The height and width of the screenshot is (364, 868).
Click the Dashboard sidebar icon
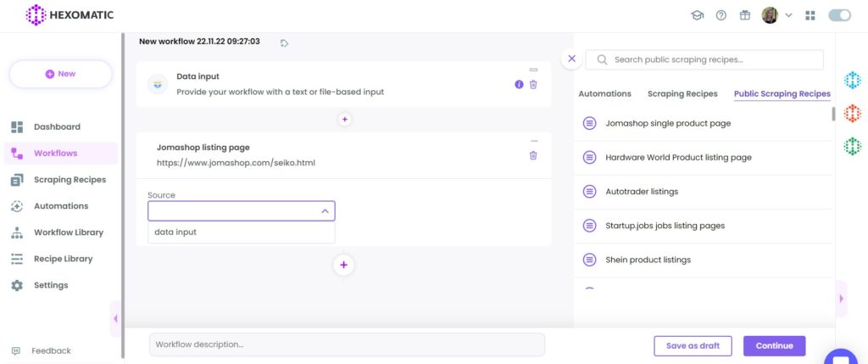(x=17, y=127)
